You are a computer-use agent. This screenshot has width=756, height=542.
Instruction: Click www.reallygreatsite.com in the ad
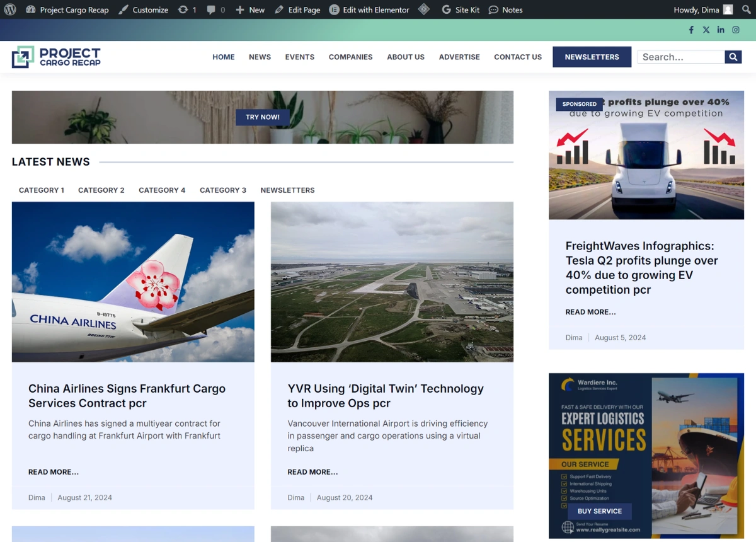[608, 530]
